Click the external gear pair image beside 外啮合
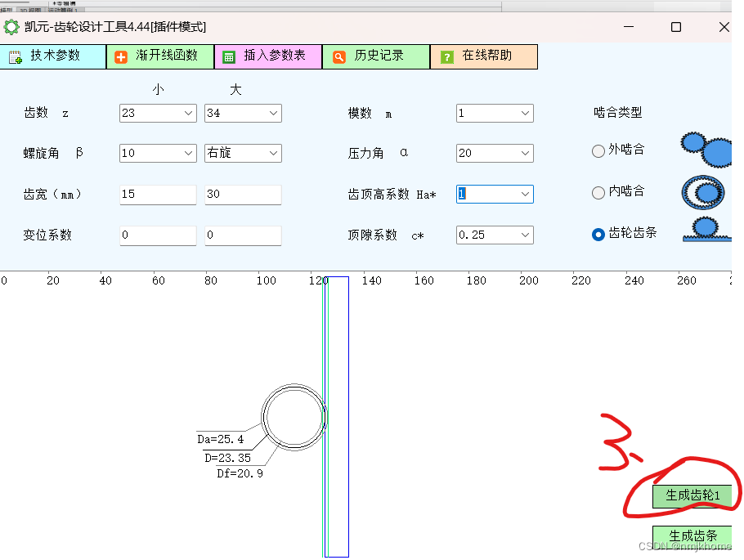 pyautogui.click(x=705, y=150)
